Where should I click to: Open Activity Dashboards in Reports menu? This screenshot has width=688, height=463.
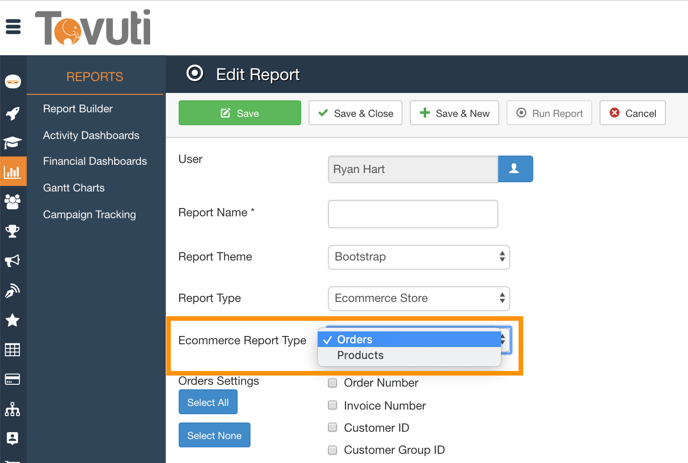tap(91, 135)
